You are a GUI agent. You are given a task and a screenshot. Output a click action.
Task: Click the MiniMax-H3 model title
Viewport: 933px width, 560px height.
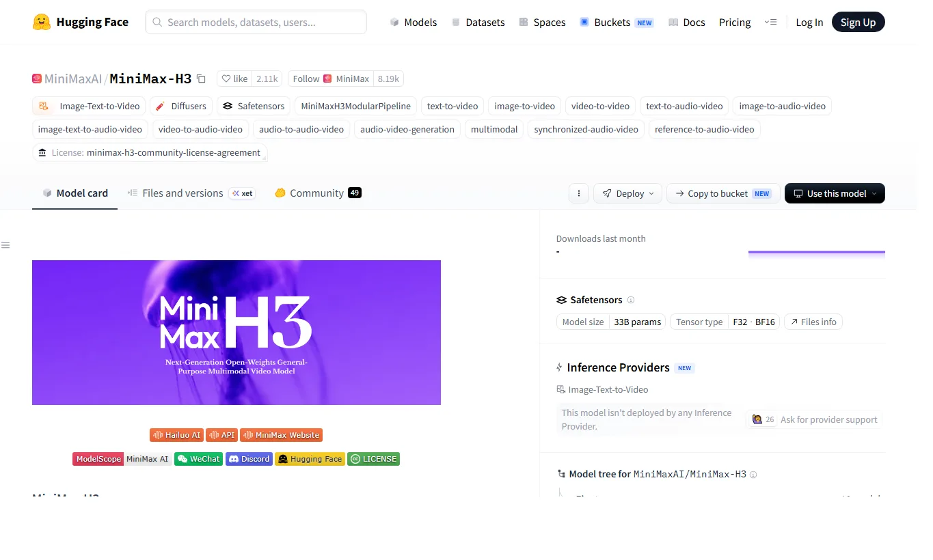coord(150,79)
